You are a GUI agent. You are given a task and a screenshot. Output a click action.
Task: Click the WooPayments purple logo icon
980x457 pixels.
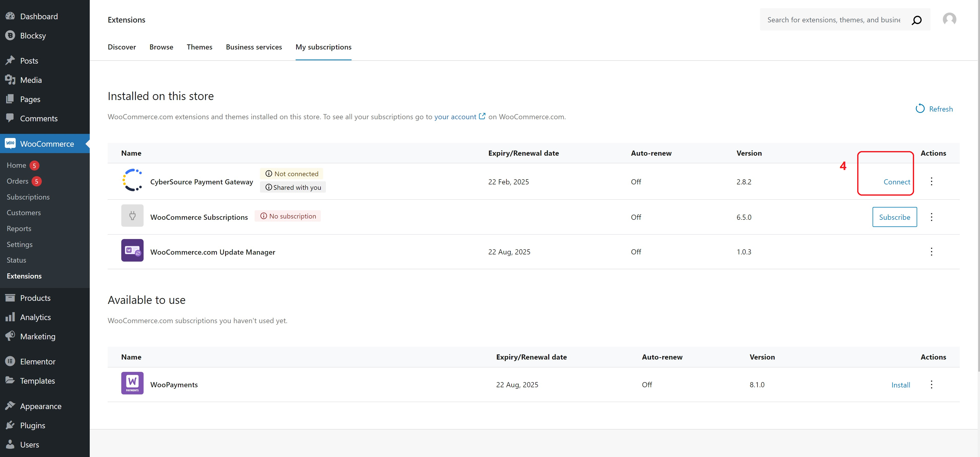(132, 383)
